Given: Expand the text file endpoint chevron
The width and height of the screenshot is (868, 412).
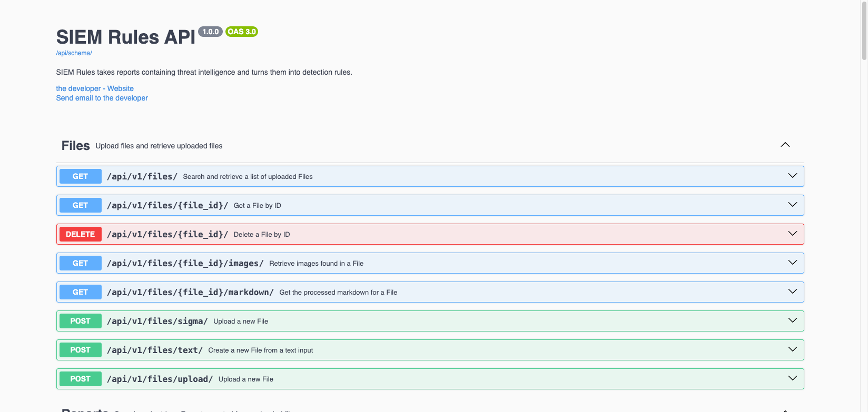Looking at the screenshot, I should pos(792,349).
